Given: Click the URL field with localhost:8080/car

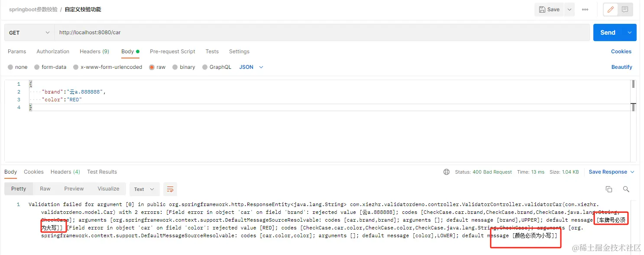Looking at the screenshot, I should coord(322,32).
